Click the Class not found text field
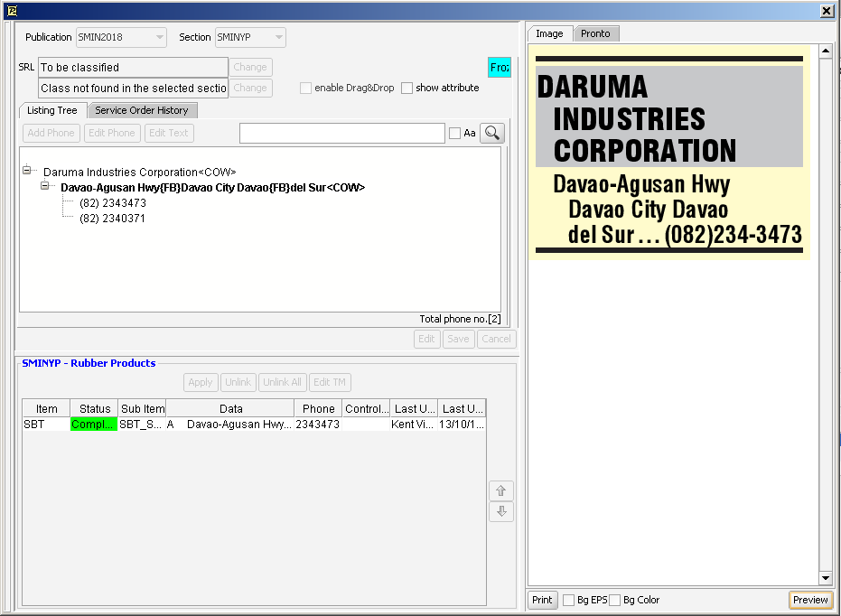The width and height of the screenshot is (841, 616). point(134,88)
